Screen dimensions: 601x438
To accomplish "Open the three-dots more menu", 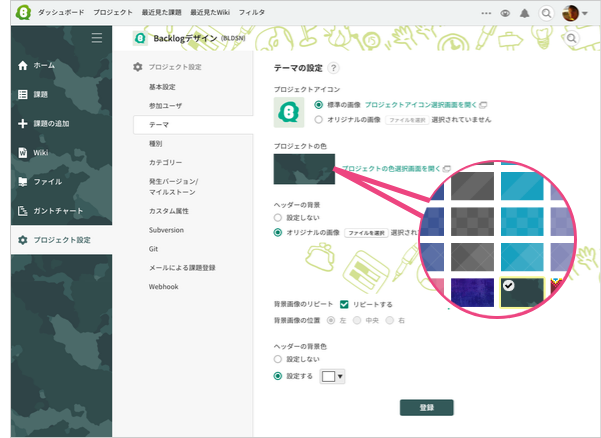I will tap(486, 13).
